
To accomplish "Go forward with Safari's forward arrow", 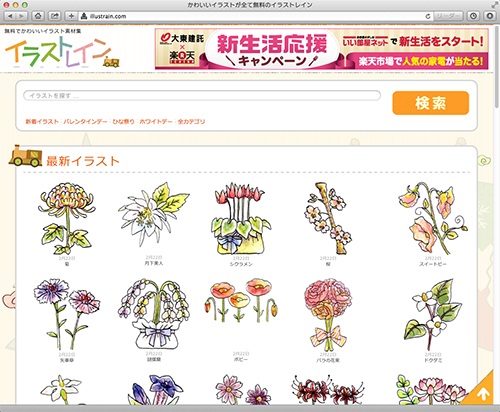I will pyautogui.click(x=21, y=16).
